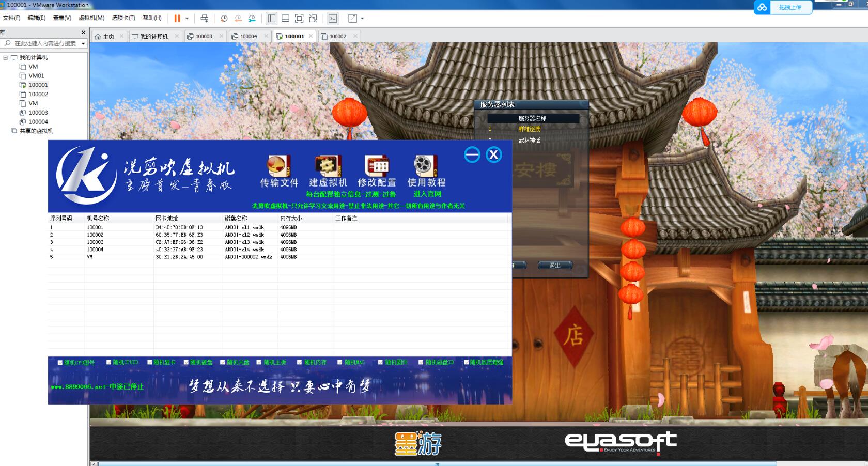
Task: Toggle the thumbnail bar view icon
Action: click(x=285, y=19)
